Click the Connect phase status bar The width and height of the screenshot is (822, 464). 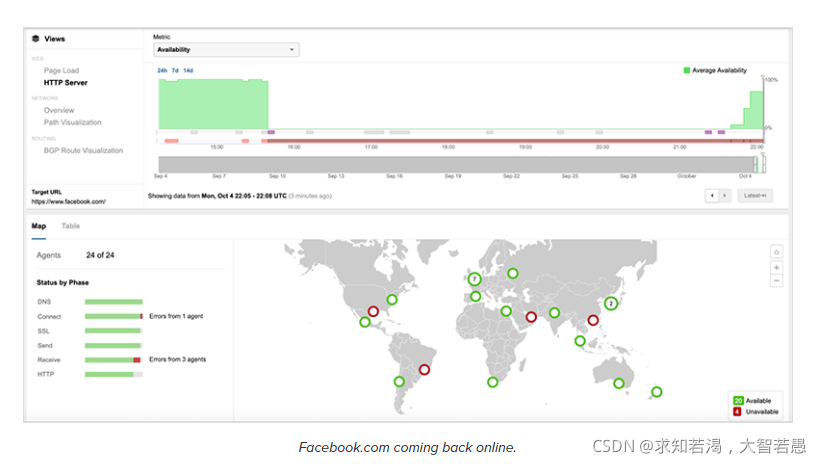coord(114,316)
